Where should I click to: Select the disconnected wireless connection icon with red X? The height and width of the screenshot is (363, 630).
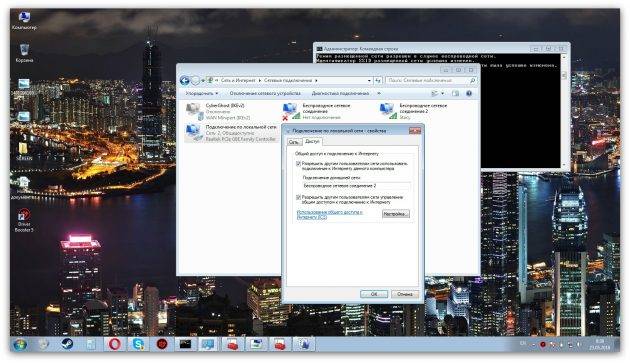pyautogui.click(x=291, y=111)
